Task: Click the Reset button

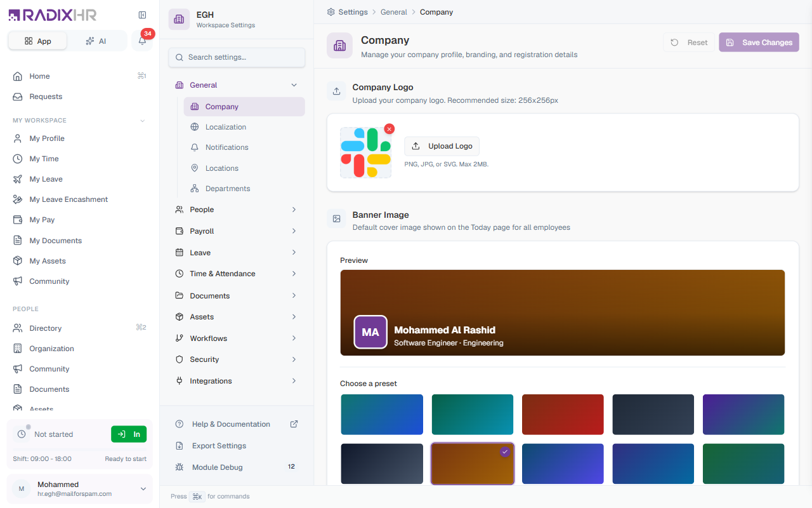Action: click(x=688, y=43)
